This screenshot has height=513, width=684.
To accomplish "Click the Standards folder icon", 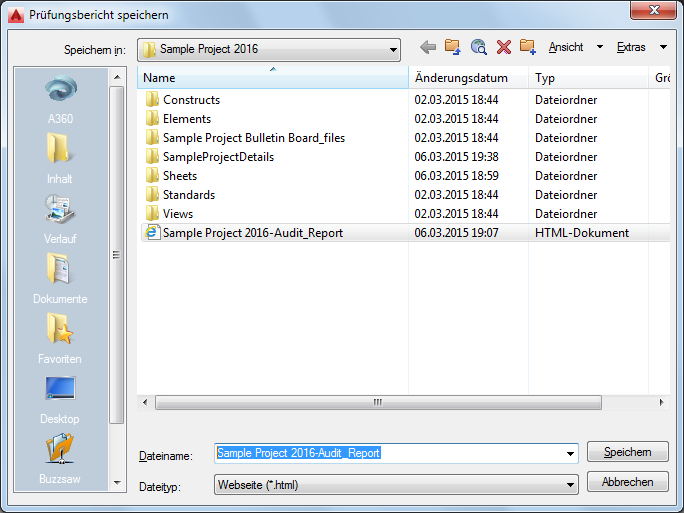I will pos(152,195).
